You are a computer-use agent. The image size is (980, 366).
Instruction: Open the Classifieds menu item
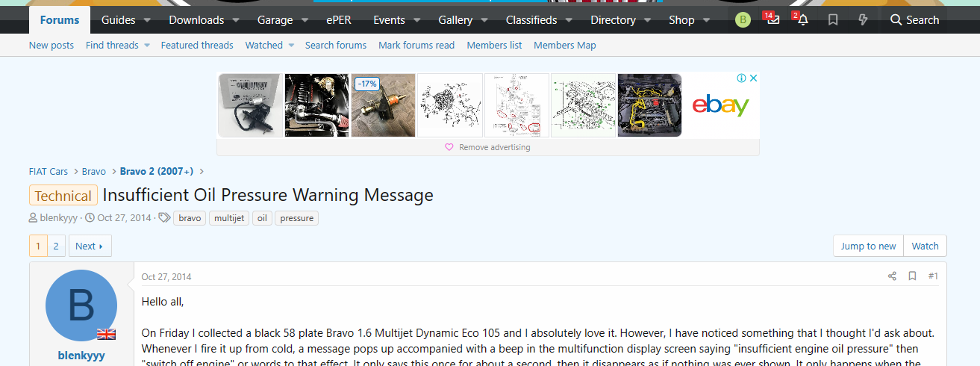(x=531, y=20)
